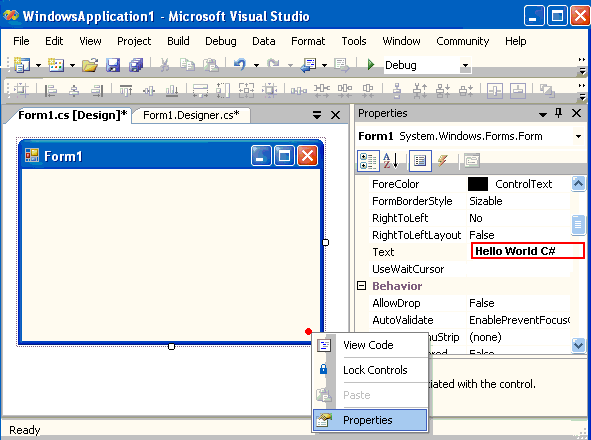Screen dimensions: 591x440
Task: Click the Open File folder icon
Action: click(x=90, y=65)
